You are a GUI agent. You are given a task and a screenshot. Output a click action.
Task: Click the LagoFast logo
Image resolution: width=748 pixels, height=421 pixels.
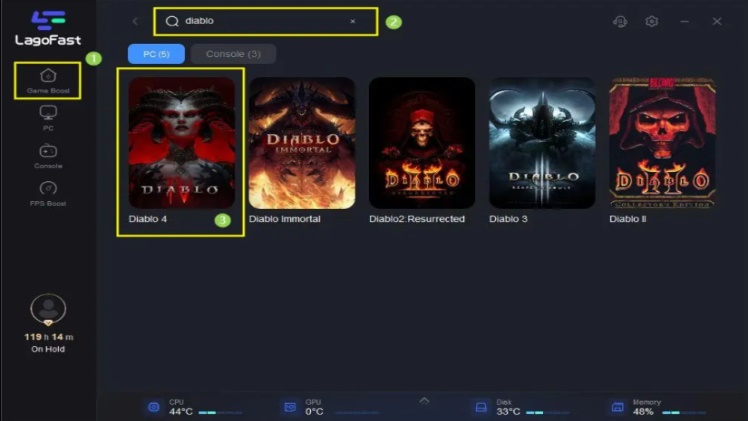tap(48, 28)
